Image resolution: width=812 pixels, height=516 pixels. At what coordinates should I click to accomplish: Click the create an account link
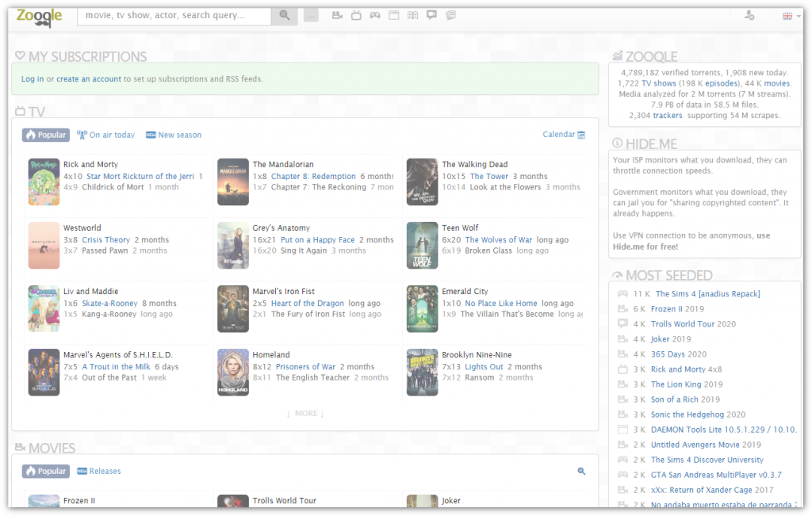click(x=89, y=79)
